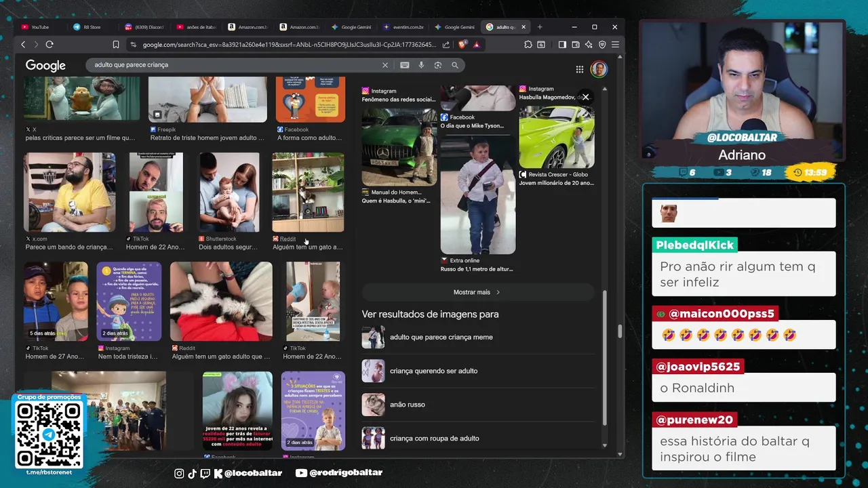Open Reddit bookshelf cat image thumbnail

[x=308, y=192]
